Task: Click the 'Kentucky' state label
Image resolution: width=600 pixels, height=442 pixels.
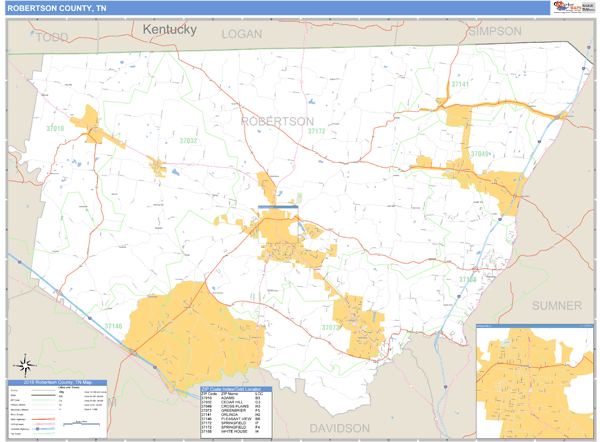Action: tap(170, 29)
